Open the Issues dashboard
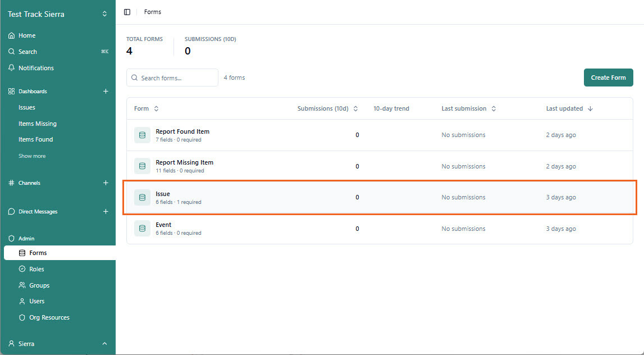644x355 pixels. tap(27, 107)
